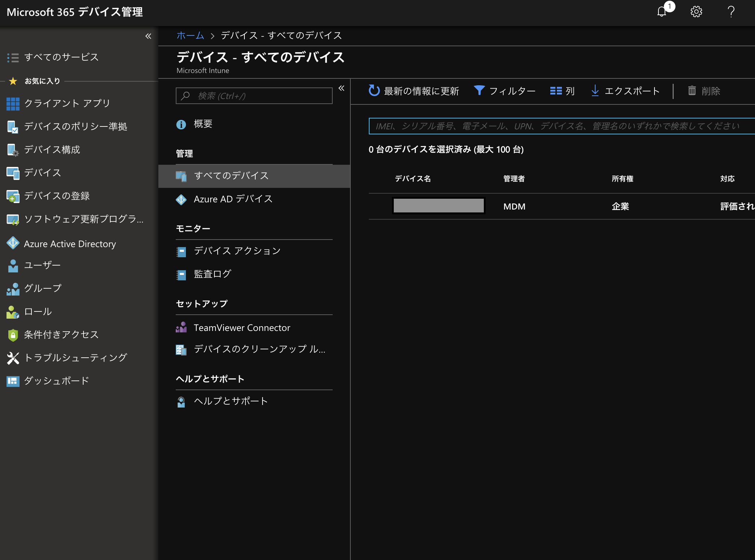Viewport: 755px width, 560px height.
Task: Click the ダッシュボード icon
Action: (x=13, y=381)
